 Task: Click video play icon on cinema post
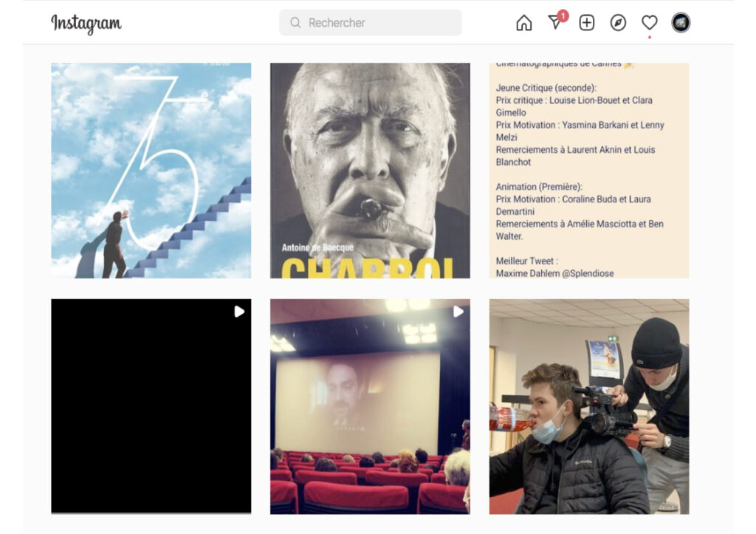[458, 312]
